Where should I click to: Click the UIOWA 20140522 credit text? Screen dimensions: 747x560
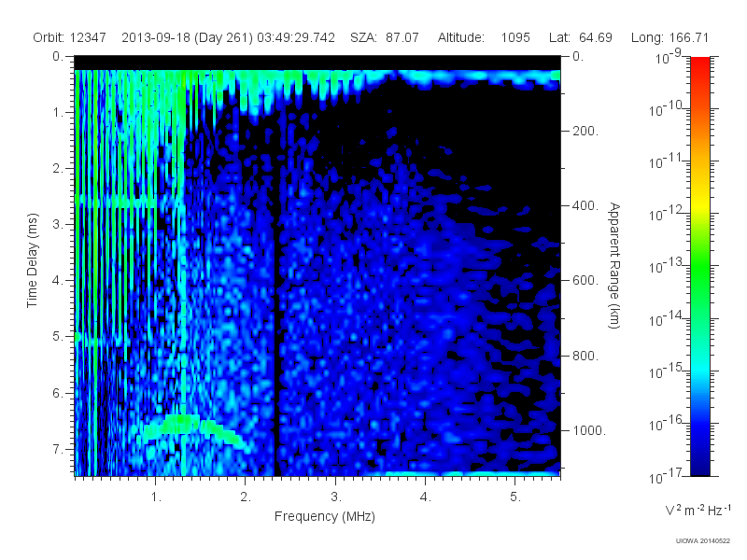(703, 540)
